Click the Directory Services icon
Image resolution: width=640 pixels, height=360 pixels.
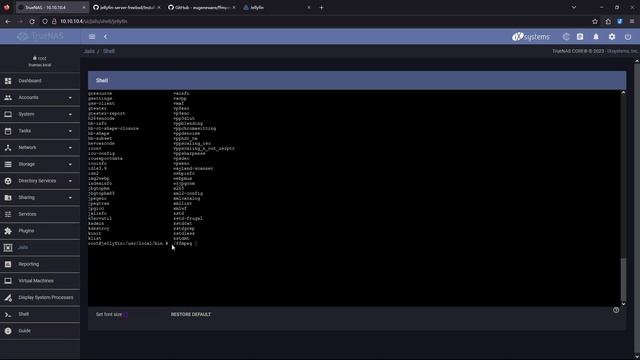tap(8, 181)
